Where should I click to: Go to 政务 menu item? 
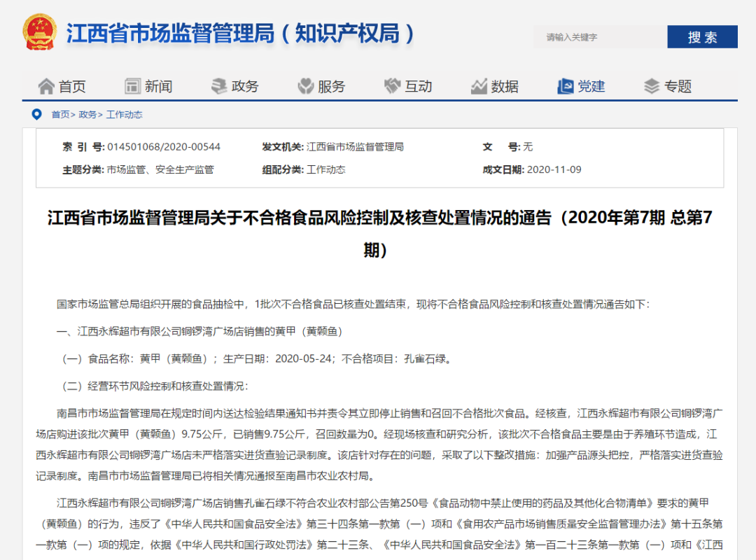point(245,86)
